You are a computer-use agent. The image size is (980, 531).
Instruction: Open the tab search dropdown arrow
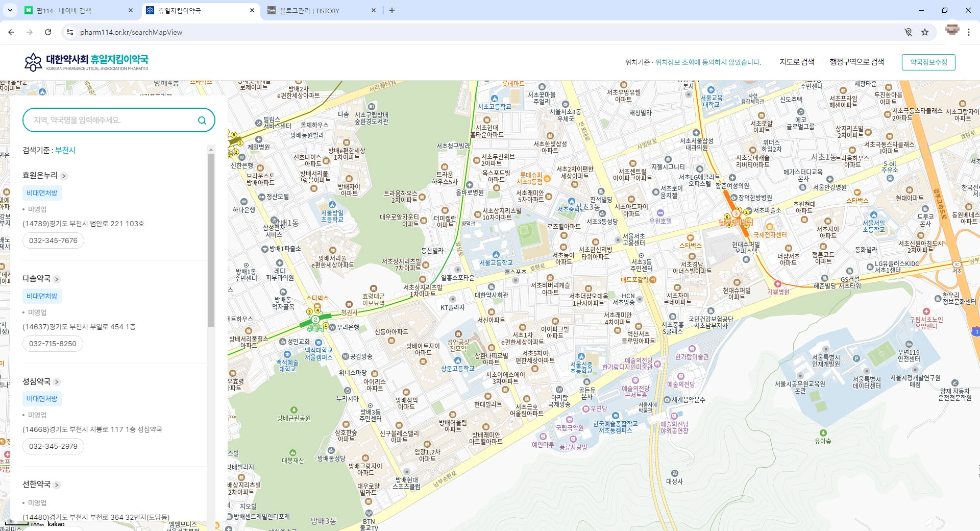coord(10,10)
